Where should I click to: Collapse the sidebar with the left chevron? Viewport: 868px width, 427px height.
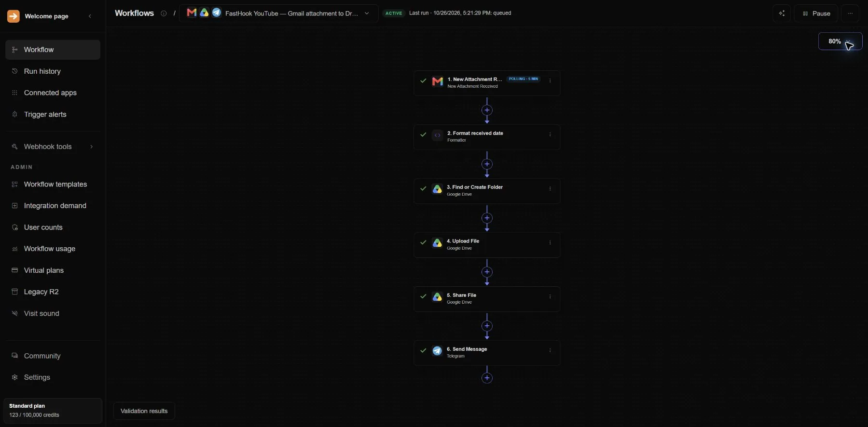click(90, 16)
